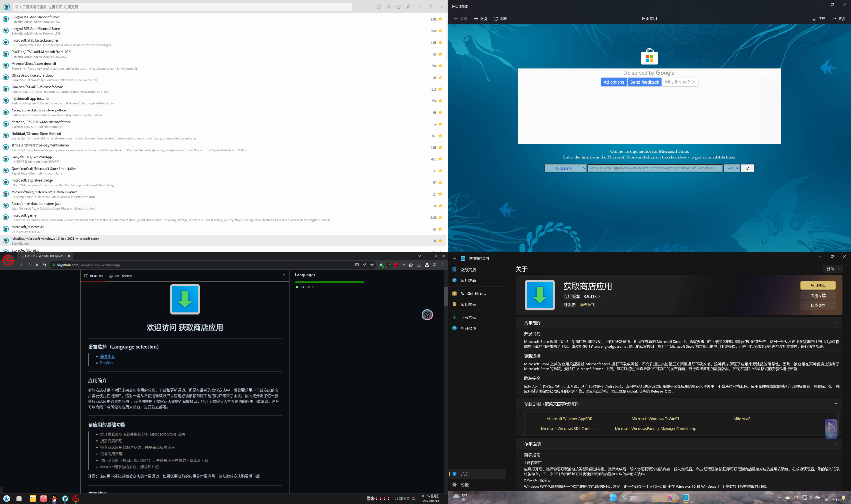
Task: Click the browser address bar URL
Action: point(89,265)
